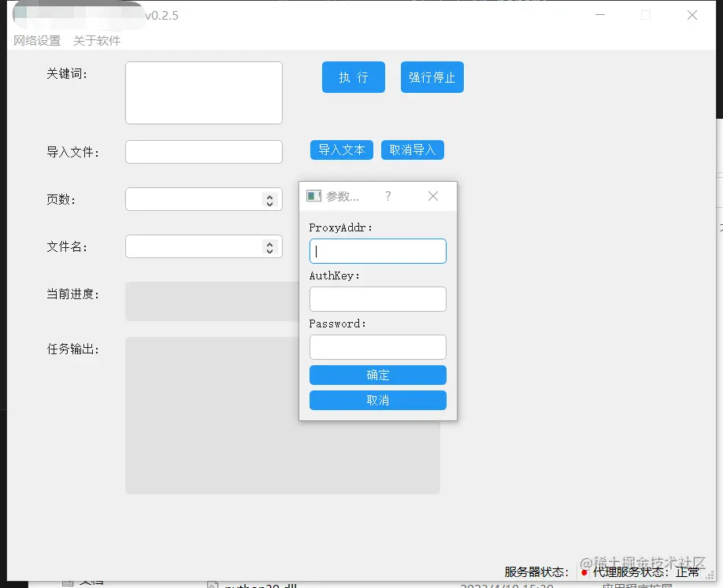This screenshot has height=588, width=723.
Task: Click the 强行停止 button
Action: tap(432, 77)
